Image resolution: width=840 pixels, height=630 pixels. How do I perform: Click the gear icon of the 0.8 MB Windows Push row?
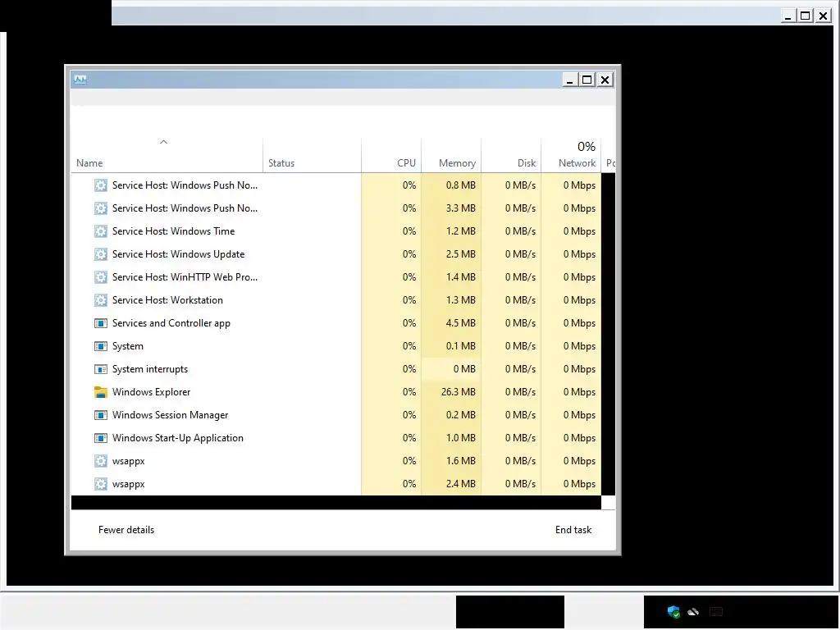(100, 185)
